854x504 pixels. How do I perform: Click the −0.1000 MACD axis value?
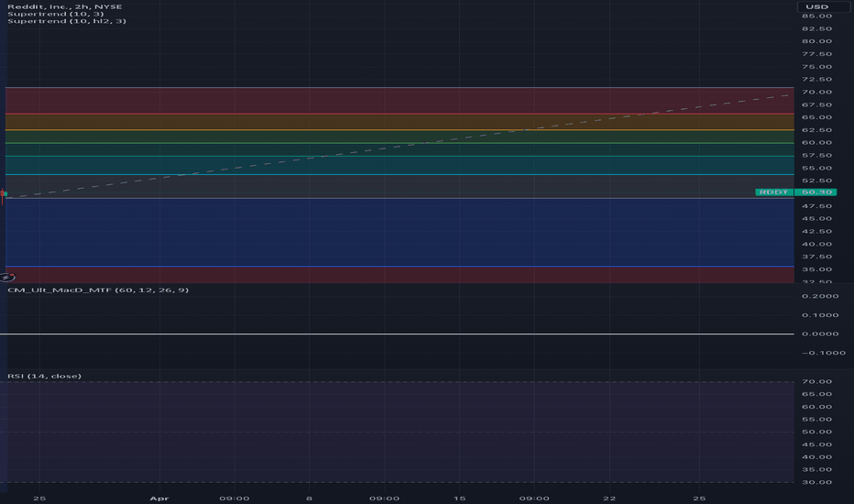(824, 353)
